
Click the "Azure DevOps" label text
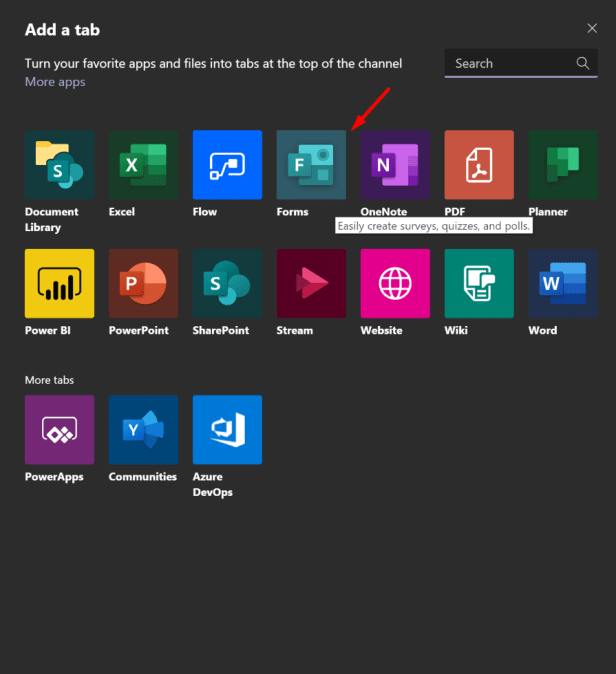point(212,484)
